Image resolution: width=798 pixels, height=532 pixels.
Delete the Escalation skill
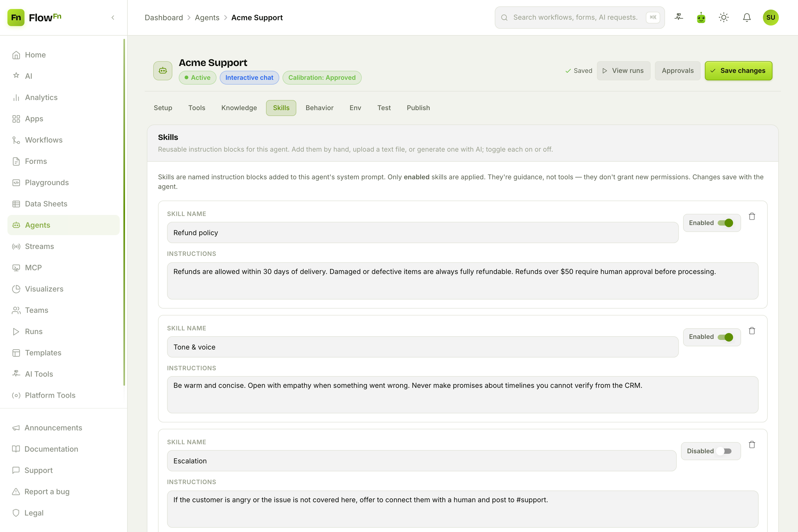[x=752, y=444]
